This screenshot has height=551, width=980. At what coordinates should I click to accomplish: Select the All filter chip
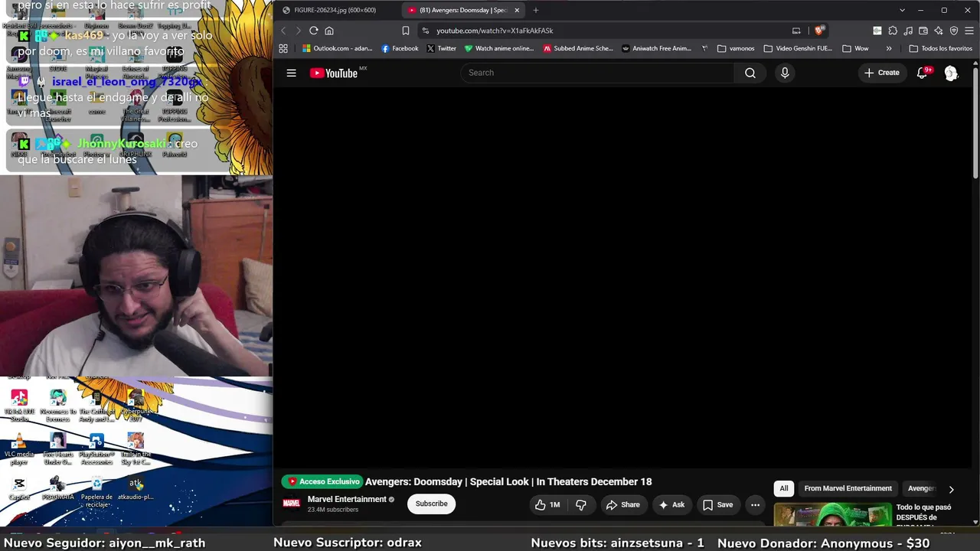[783, 488]
